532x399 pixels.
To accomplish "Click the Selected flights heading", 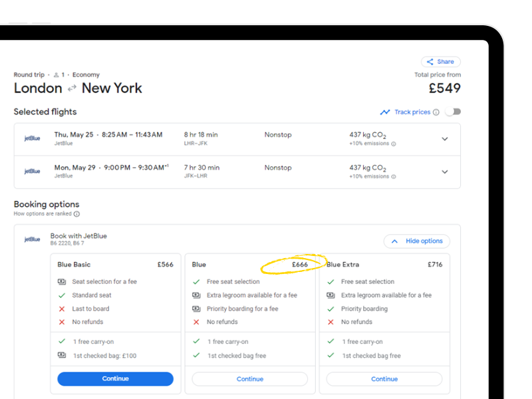I will pos(45,112).
